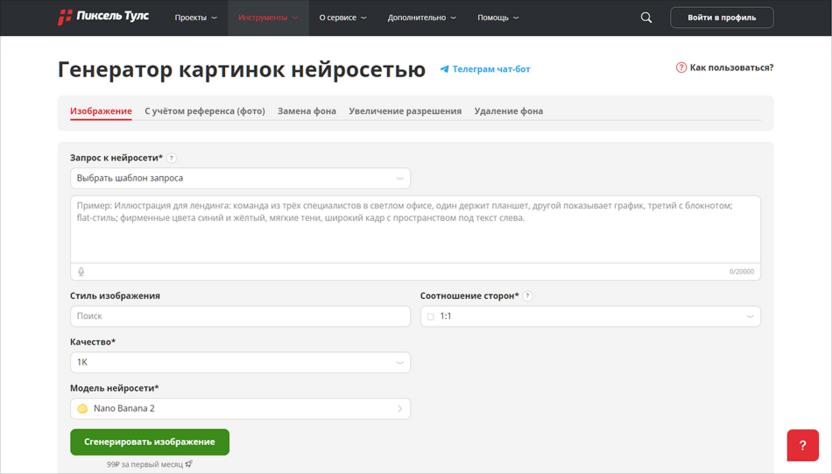The width and height of the screenshot is (832, 474).
Task: Open the Соотношение сторон 1:1 dropdown
Action: click(590, 316)
